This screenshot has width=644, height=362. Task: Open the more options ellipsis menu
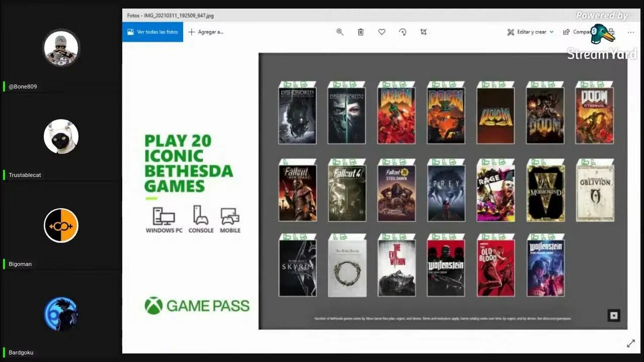(631, 32)
